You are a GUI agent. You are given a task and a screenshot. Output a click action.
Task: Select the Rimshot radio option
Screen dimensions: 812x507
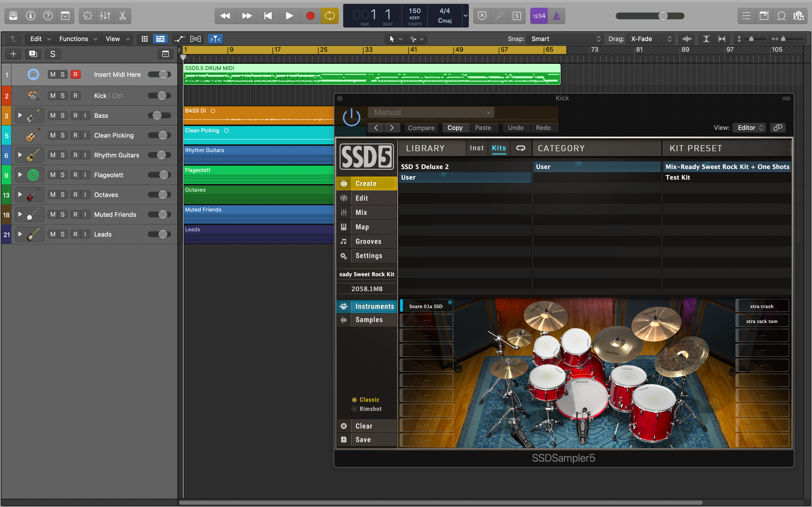point(354,409)
